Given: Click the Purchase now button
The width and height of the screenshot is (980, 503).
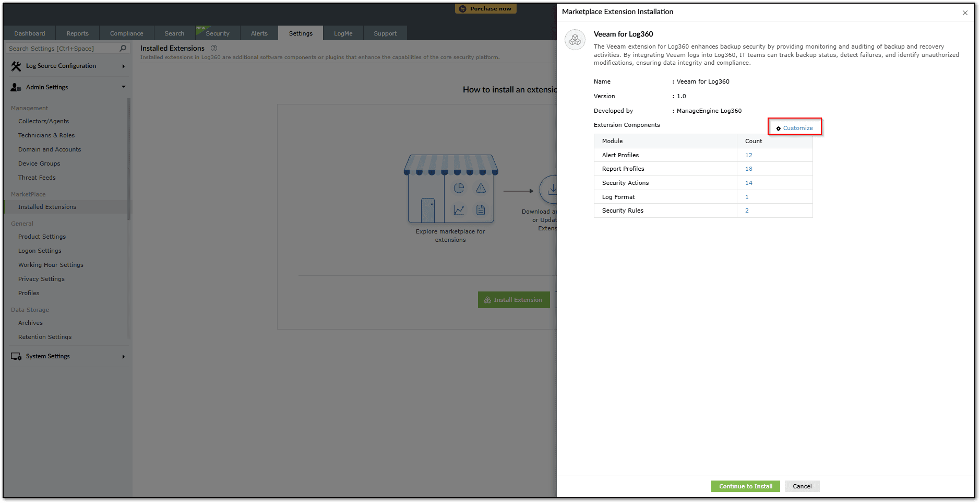Looking at the screenshot, I should [486, 9].
